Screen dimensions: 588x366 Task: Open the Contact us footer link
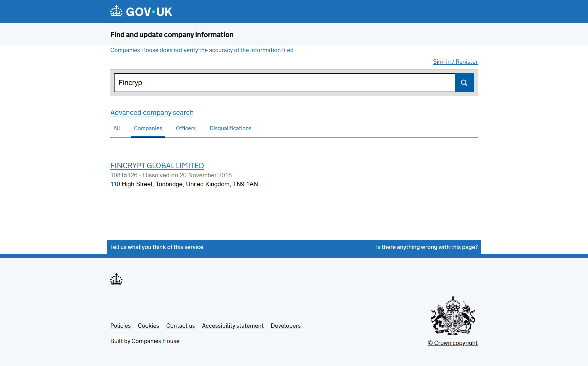(180, 326)
